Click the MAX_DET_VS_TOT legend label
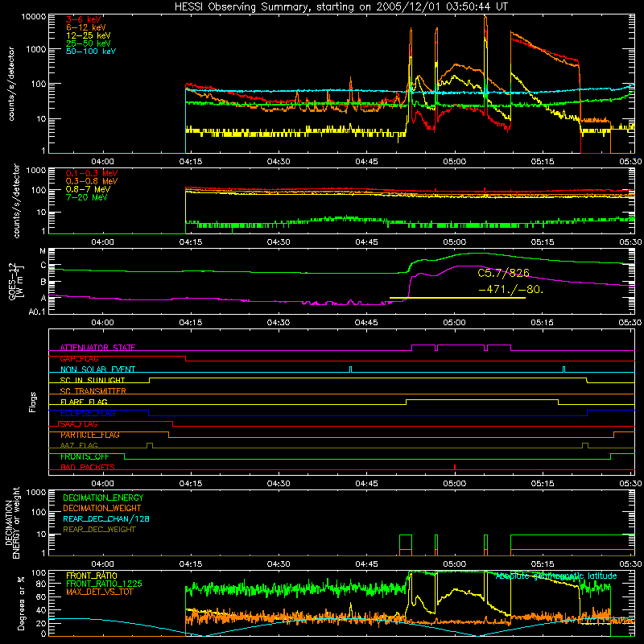Image resolution: width=644 pixels, height=644 pixels. tap(99, 592)
